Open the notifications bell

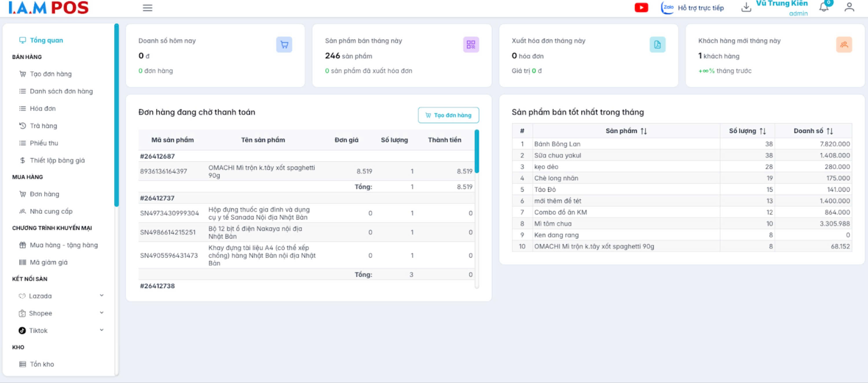pyautogui.click(x=823, y=7)
